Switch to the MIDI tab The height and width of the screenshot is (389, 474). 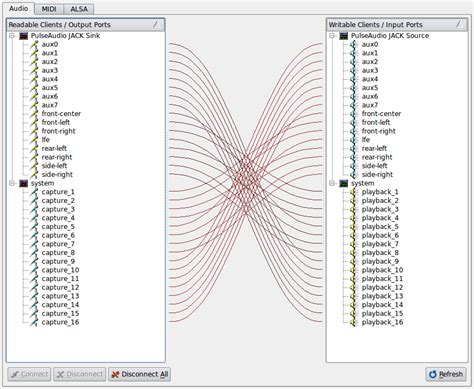[x=49, y=9]
